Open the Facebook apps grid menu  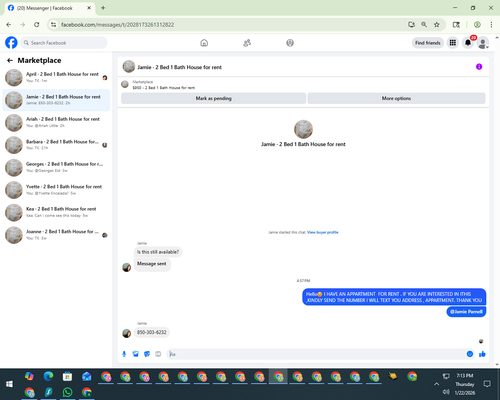(453, 43)
